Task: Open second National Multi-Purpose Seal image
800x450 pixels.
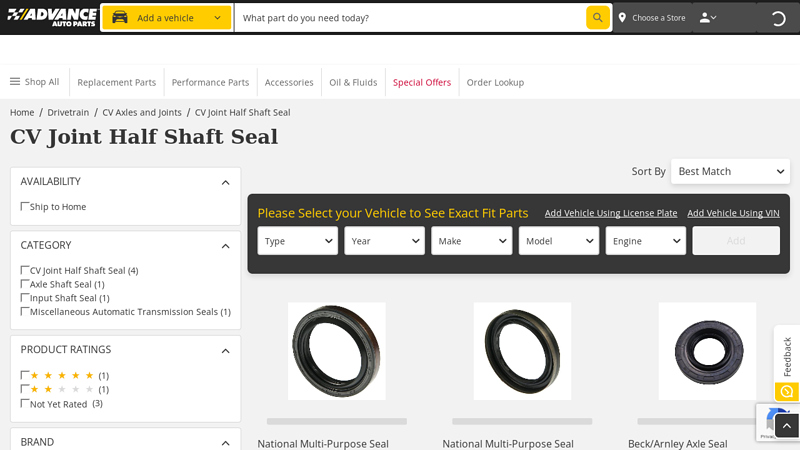Action: tap(522, 351)
